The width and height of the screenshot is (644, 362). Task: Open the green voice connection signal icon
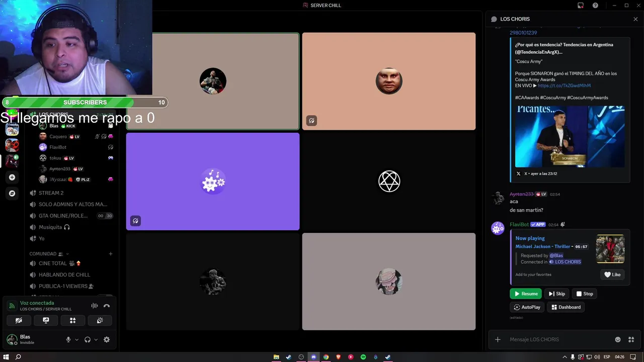pos(12,306)
